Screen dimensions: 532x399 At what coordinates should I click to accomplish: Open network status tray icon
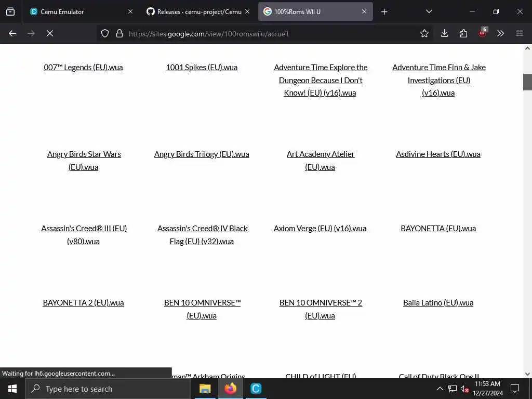pos(453,389)
